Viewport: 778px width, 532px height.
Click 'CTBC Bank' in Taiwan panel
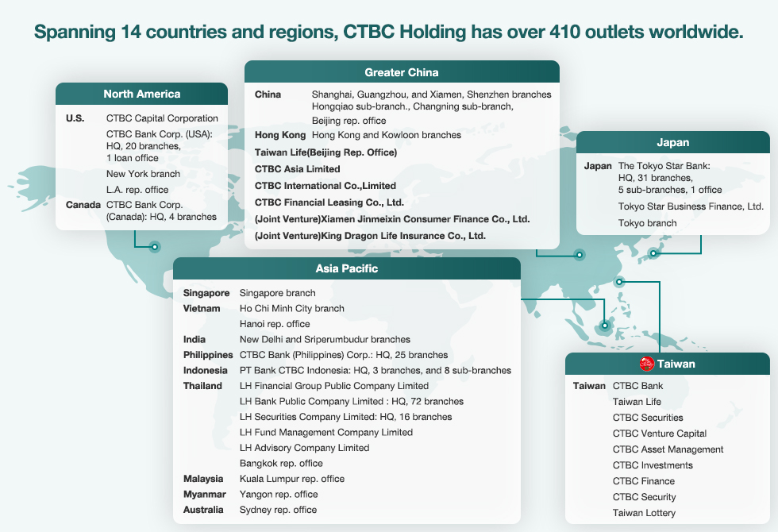point(637,386)
